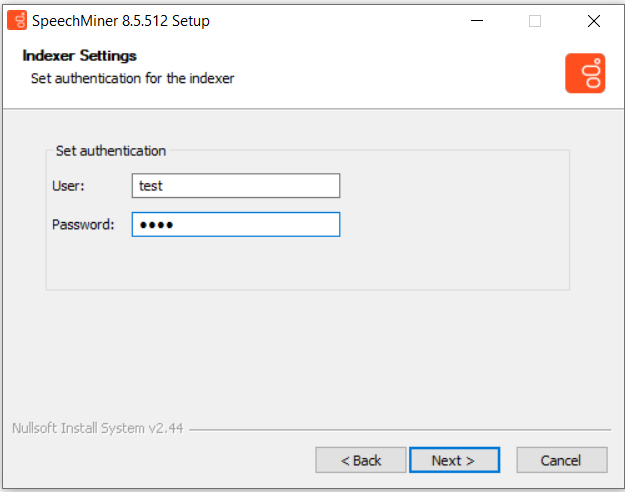Click the User: label

click(x=68, y=186)
